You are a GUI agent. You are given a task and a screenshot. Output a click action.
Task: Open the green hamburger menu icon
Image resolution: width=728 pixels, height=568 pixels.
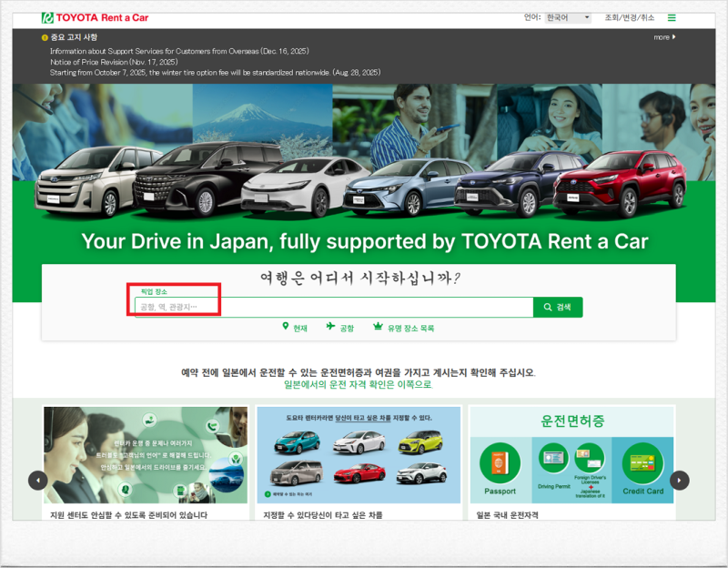click(672, 18)
